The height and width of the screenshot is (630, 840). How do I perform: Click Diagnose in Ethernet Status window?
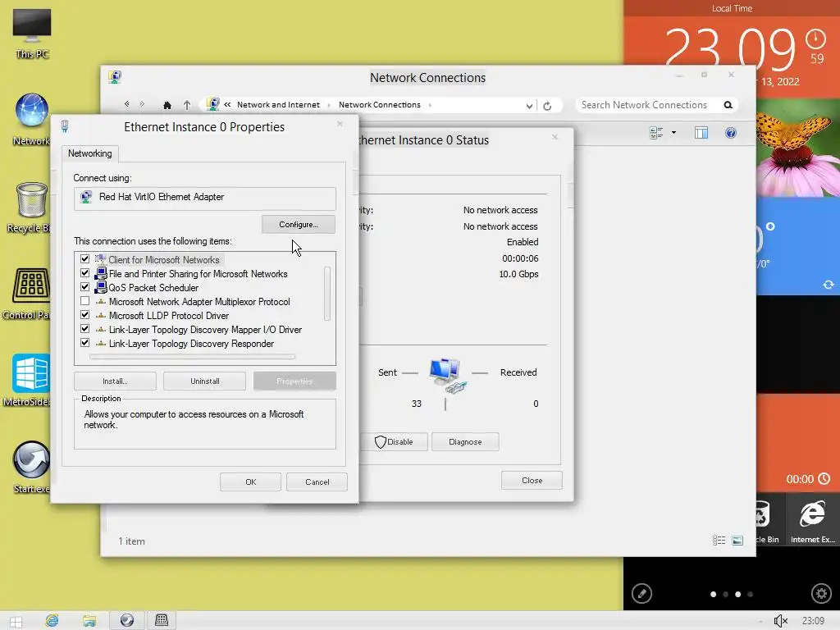click(x=465, y=442)
